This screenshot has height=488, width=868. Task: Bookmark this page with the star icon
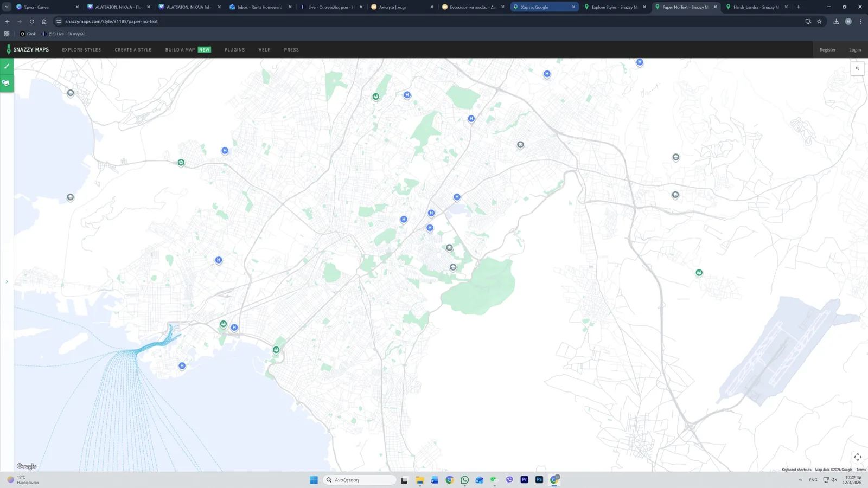(819, 22)
